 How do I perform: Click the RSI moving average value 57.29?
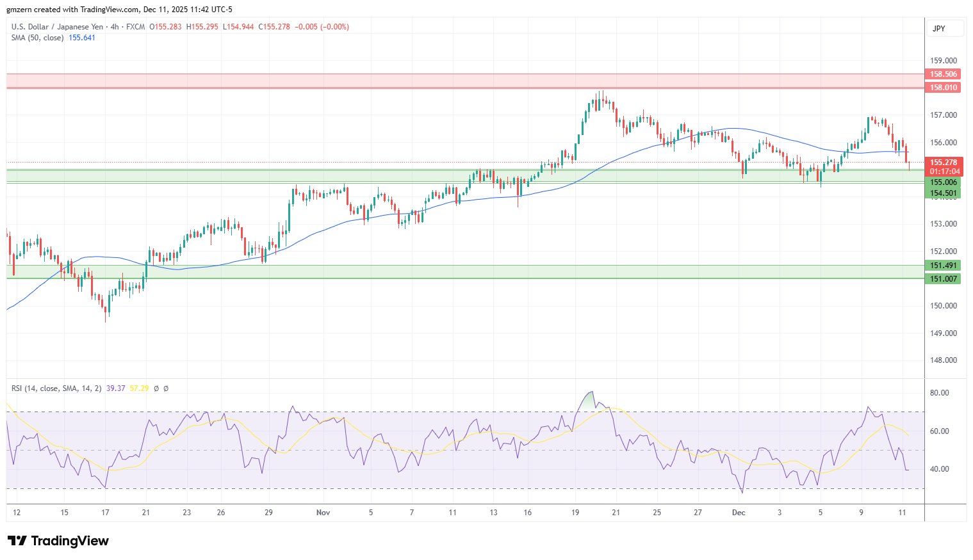(139, 388)
